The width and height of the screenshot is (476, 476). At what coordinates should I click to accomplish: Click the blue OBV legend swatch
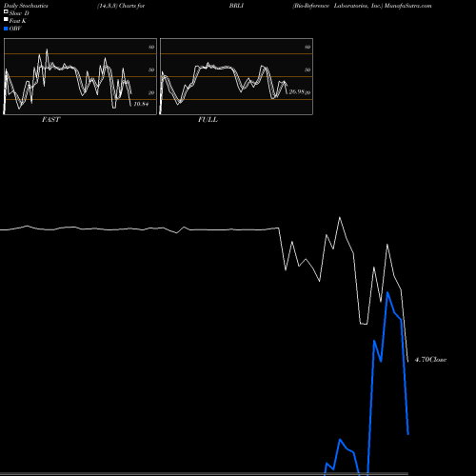(6, 29)
